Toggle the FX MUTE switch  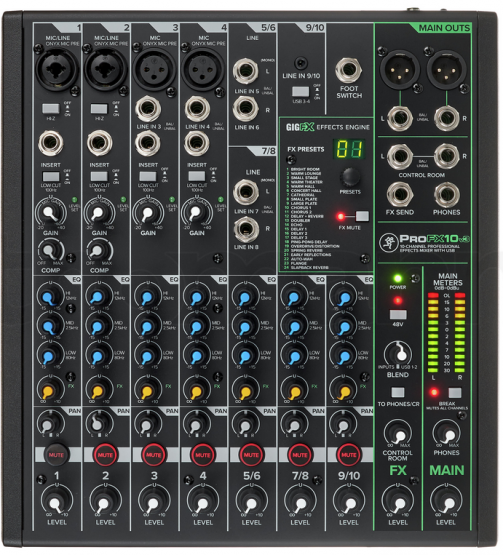[362, 216]
